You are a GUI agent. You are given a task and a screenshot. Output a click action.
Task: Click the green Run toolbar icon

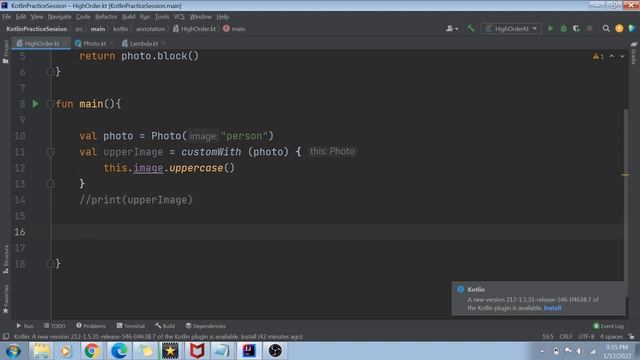[x=551, y=29]
